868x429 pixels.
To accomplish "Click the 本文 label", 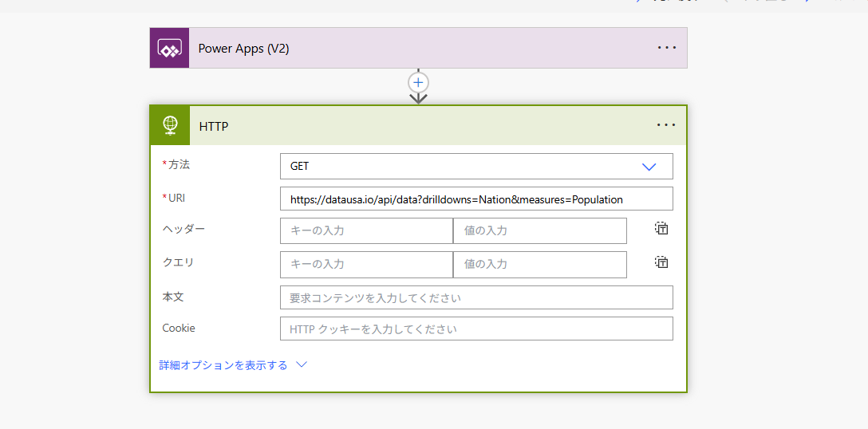I will tap(172, 297).
